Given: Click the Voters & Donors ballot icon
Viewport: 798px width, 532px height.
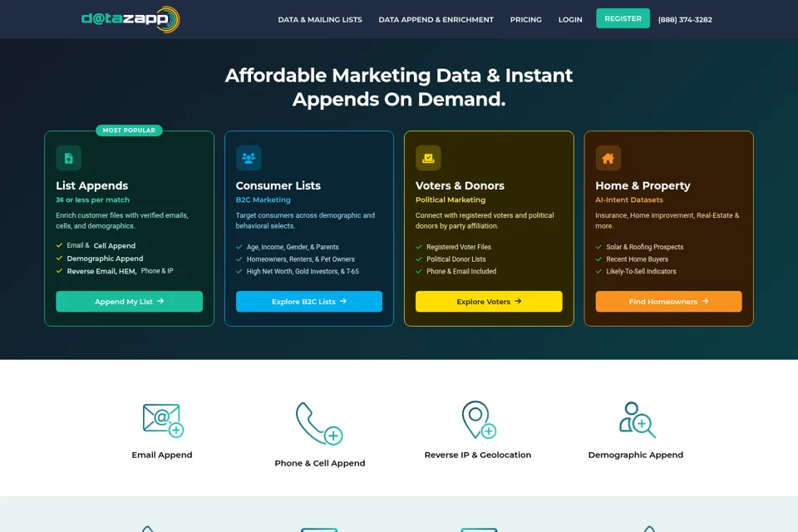Looking at the screenshot, I should (428, 158).
